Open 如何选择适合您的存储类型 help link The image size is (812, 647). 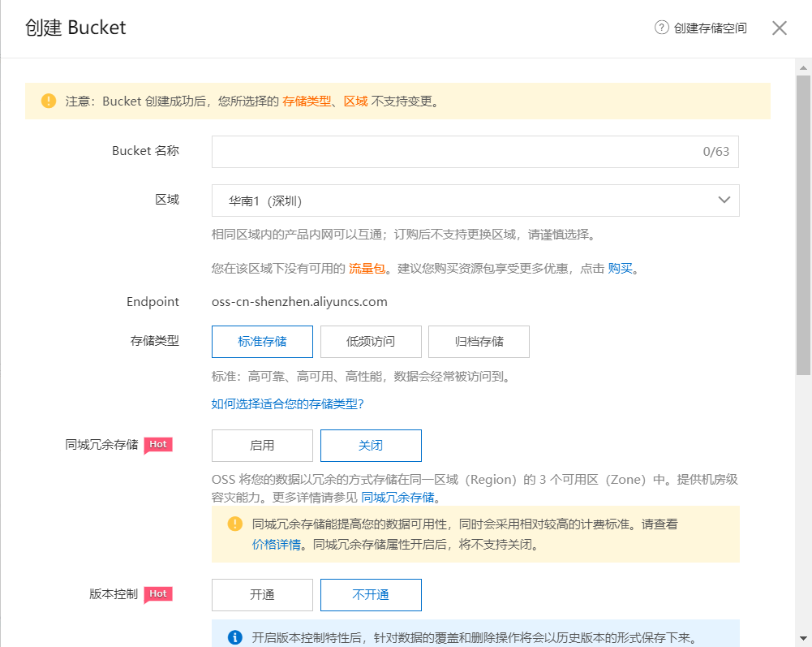[287, 403]
